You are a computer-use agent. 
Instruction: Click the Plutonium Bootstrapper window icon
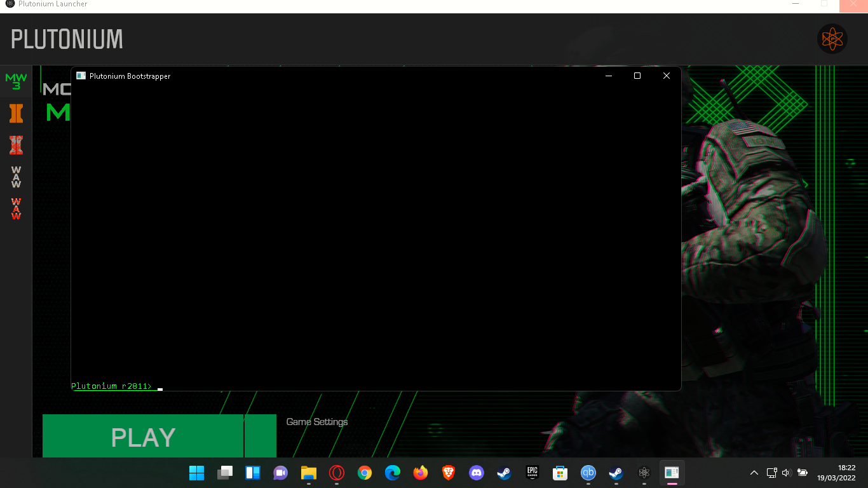(x=81, y=76)
